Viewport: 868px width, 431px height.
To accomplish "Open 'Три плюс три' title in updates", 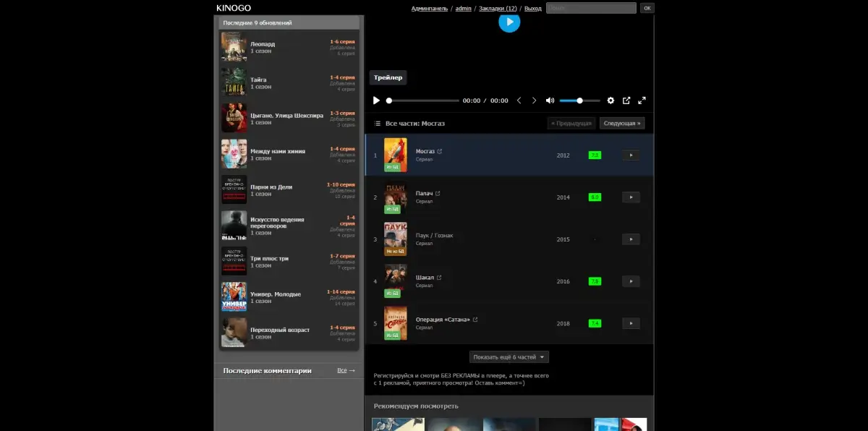I will point(269,258).
